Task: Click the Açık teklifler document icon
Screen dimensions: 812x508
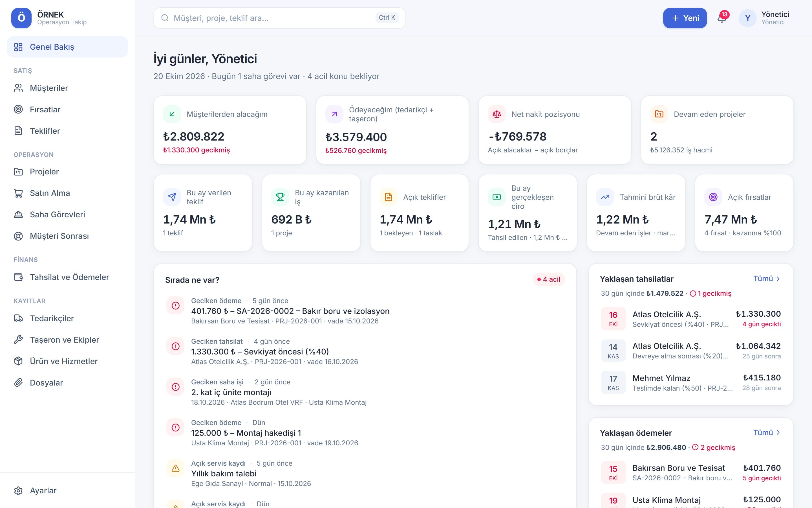Action: tap(388, 197)
